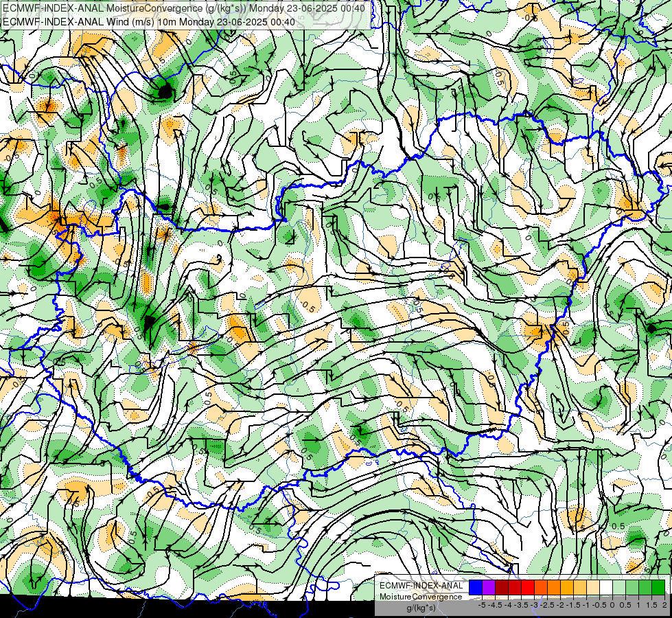Image resolution: width=672 pixels, height=618 pixels.
Task: Click the darkest green swatch between 1.5 and 2
Action: 658,587
